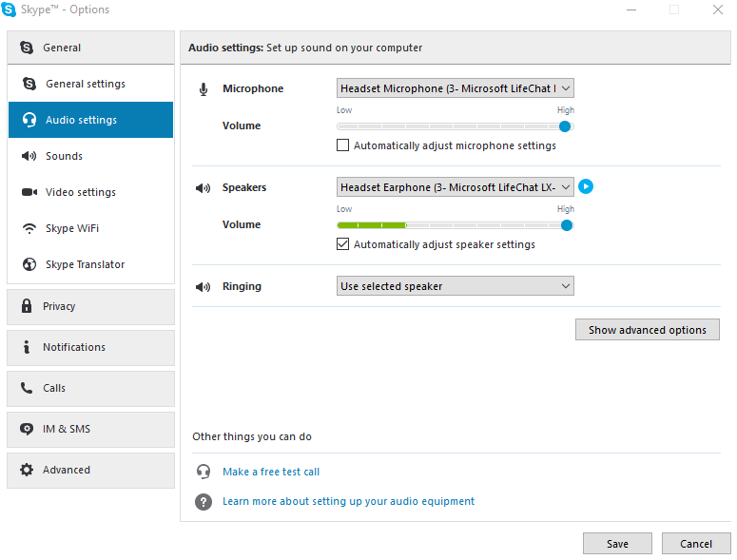Expand the Privacy section
Viewport: 737px width, 560px height.
point(90,307)
